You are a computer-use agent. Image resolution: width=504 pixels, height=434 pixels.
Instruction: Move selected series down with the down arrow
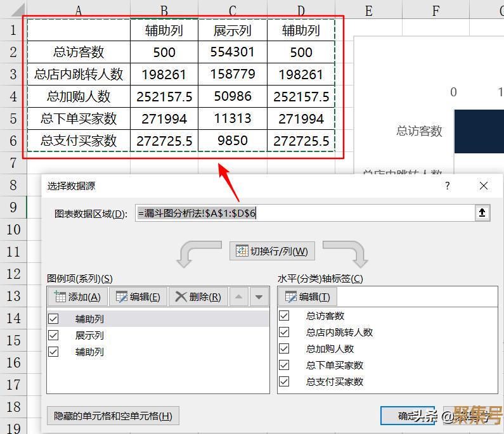(258, 297)
